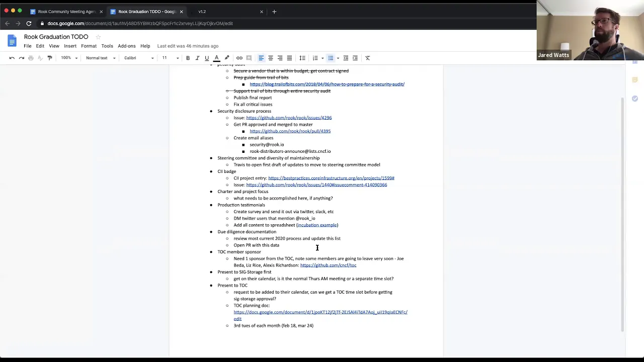Open the Tools menu
The width and height of the screenshot is (644, 362).
tap(107, 46)
